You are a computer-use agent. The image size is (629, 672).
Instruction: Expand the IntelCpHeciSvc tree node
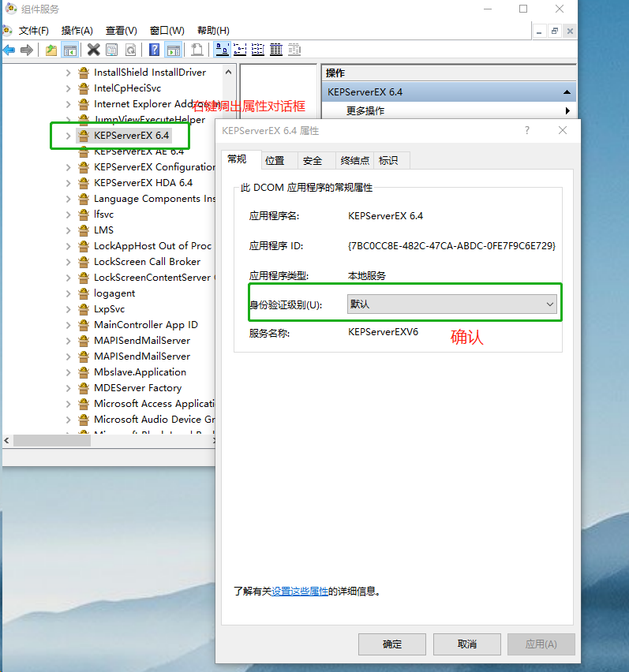click(68, 88)
